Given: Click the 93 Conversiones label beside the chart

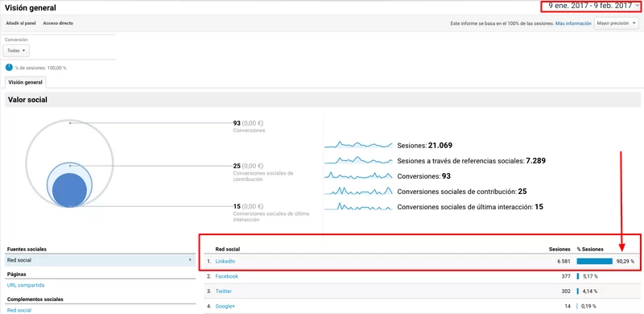Looking at the screenshot, I should 249,126.
